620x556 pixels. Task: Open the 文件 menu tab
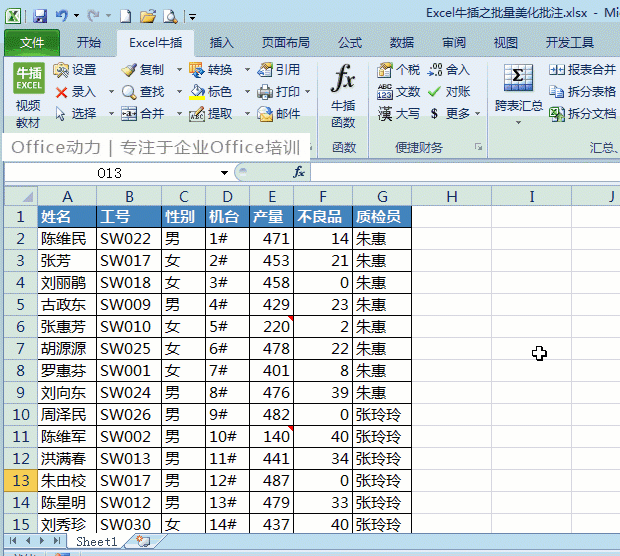point(32,43)
